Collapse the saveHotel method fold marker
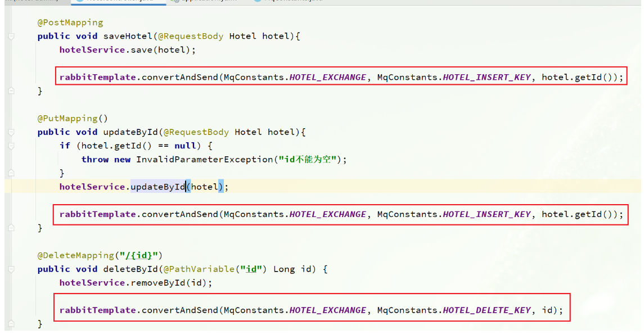The height and width of the screenshot is (334, 644). pos(11,37)
